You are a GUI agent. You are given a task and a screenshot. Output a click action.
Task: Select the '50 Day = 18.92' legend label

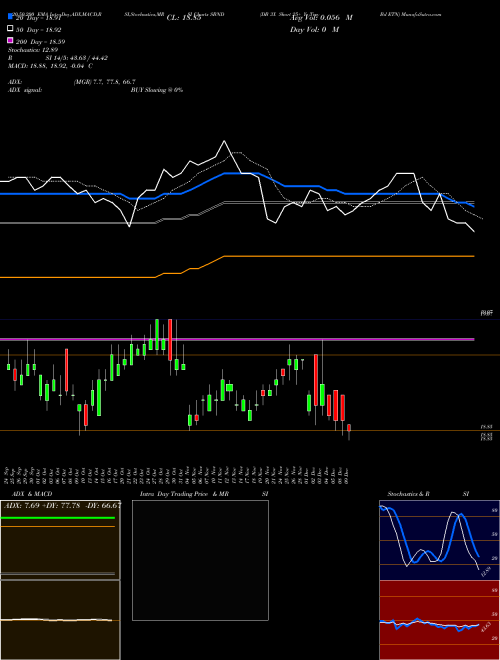pos(39,30)
